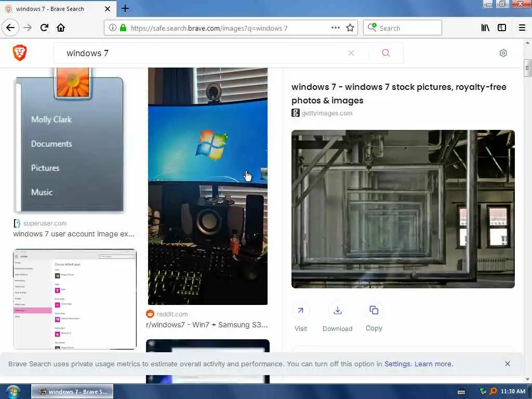Click scrollbar down arrow
Screen dimensions: 532x399
[527, 379]
